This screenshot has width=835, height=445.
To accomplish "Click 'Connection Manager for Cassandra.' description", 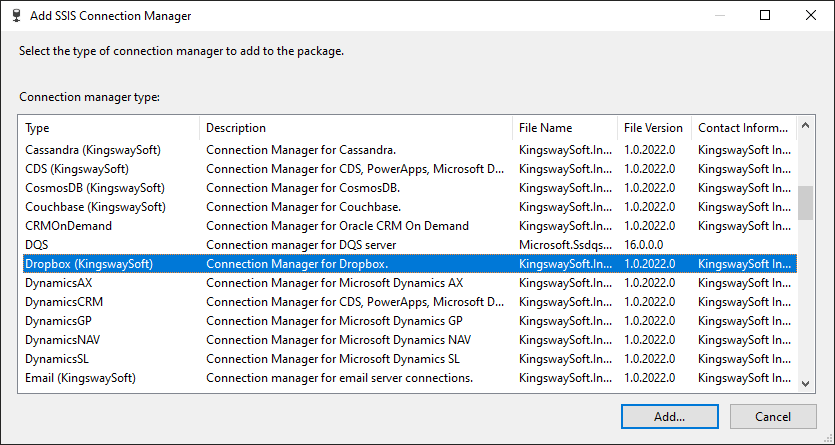I will point(301,150).
